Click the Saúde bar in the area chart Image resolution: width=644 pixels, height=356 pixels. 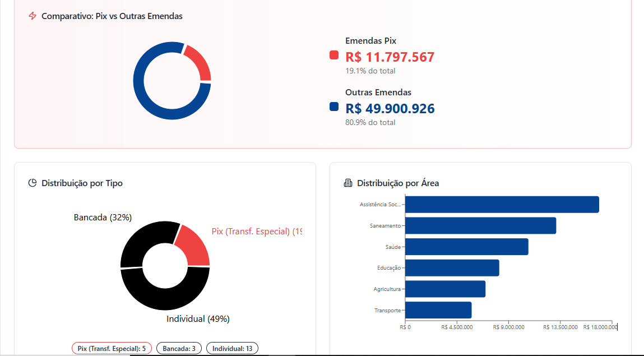point(466,247)
